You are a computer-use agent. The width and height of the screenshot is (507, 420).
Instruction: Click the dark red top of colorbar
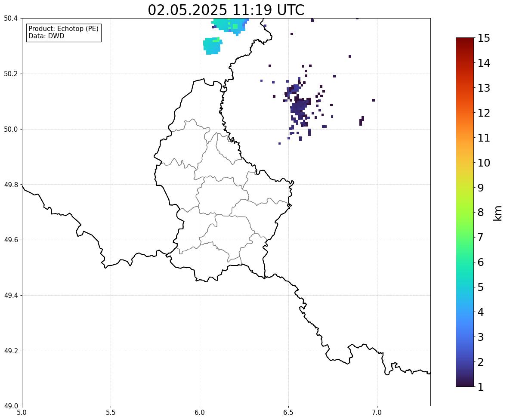465,41
